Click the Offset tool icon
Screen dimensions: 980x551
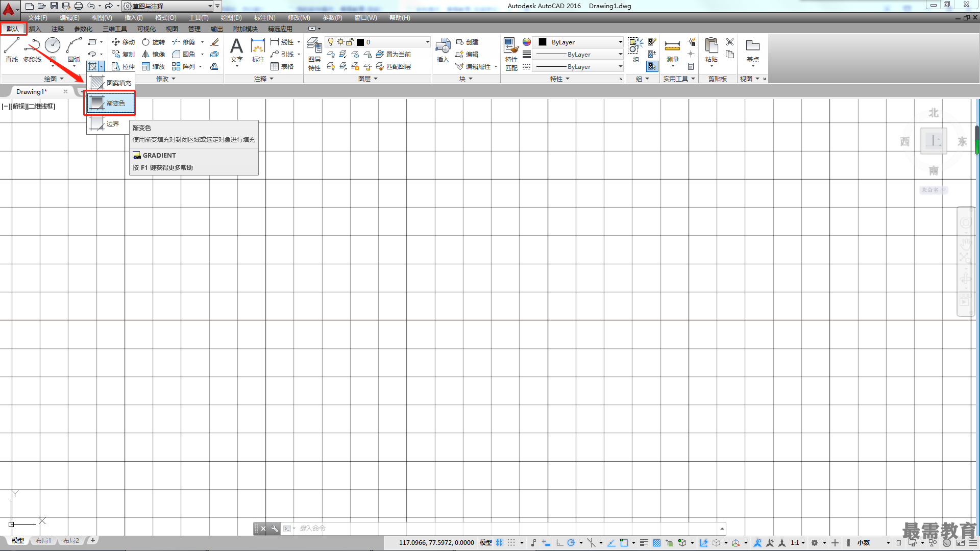tap(215, 66)
